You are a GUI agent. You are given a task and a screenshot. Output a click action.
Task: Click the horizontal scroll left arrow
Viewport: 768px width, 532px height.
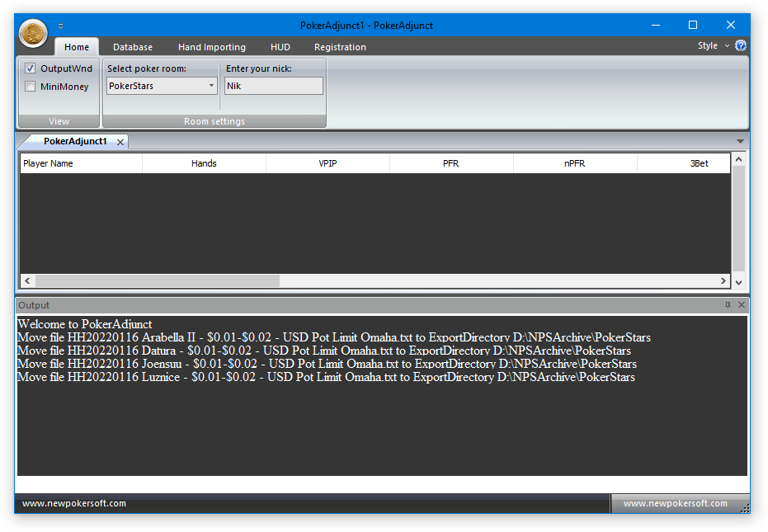[27, 280]
